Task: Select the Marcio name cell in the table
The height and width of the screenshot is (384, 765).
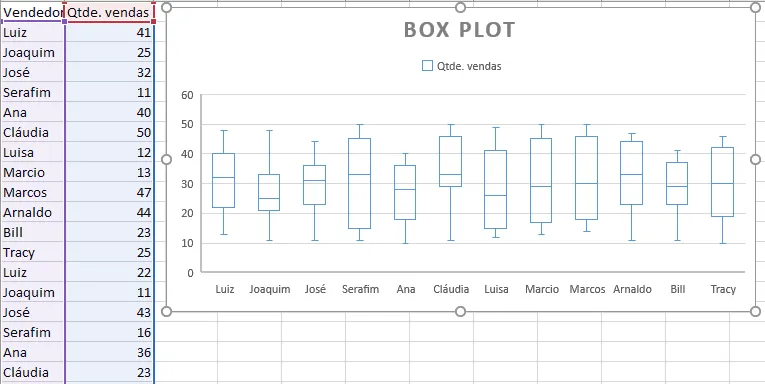Action: coord(33,172)
